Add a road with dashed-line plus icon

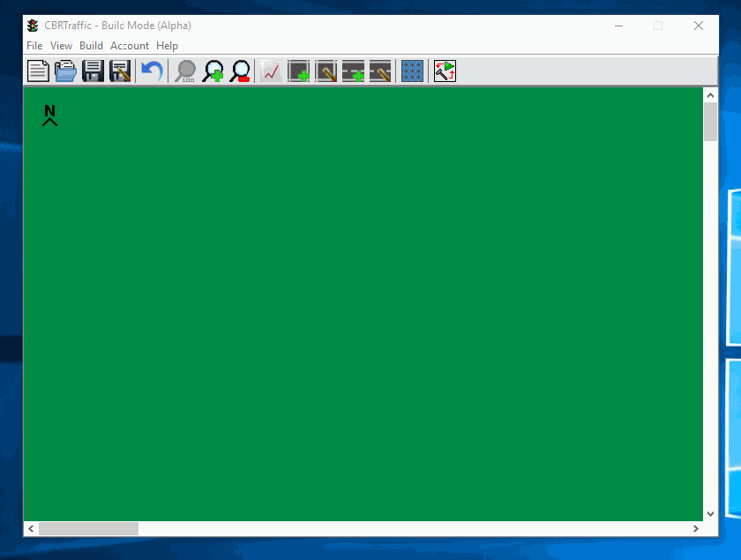[354, 71]
